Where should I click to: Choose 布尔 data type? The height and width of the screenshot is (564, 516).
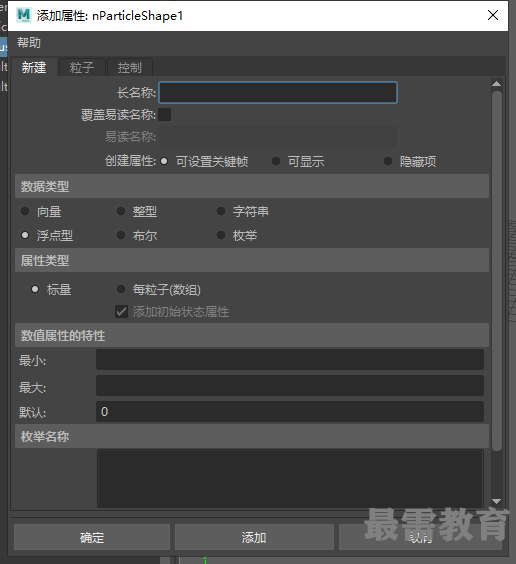tap(121, 235)
